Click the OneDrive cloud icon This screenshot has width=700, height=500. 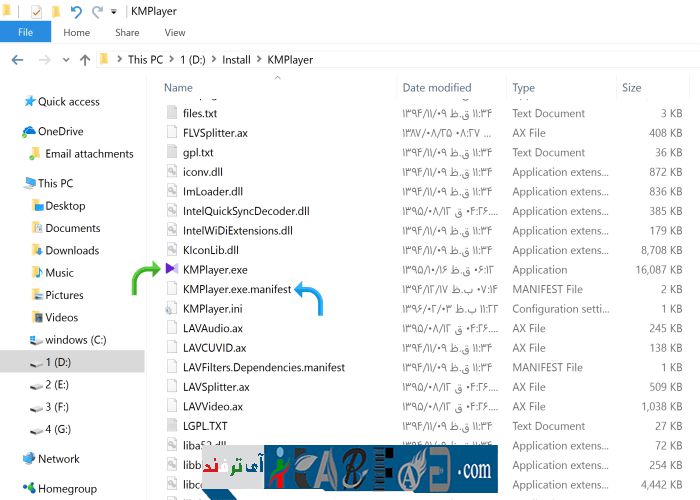coord(29,132)
